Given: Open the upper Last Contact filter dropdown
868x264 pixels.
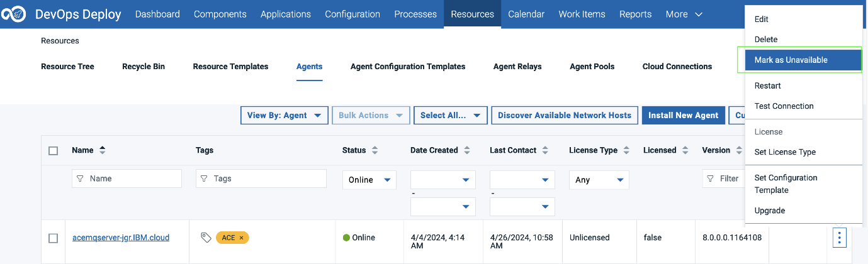Looking at the screenshot, I should click(x=522, y=180).
